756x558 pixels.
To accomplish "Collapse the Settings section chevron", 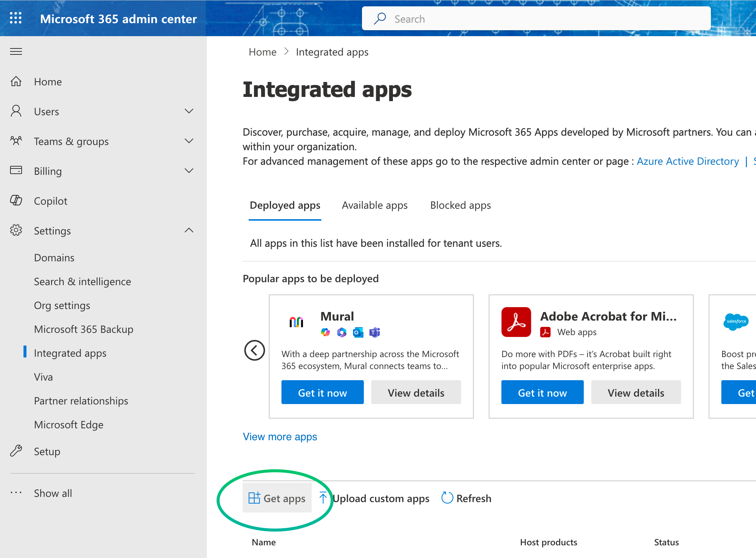I will pos(189,230).
